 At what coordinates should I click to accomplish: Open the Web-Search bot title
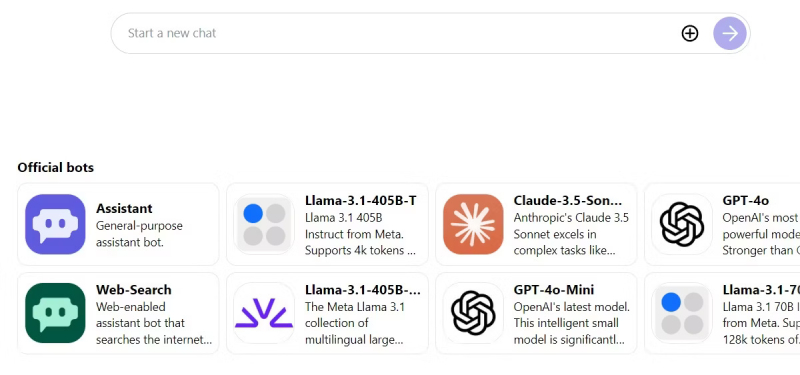pos(134,290)
